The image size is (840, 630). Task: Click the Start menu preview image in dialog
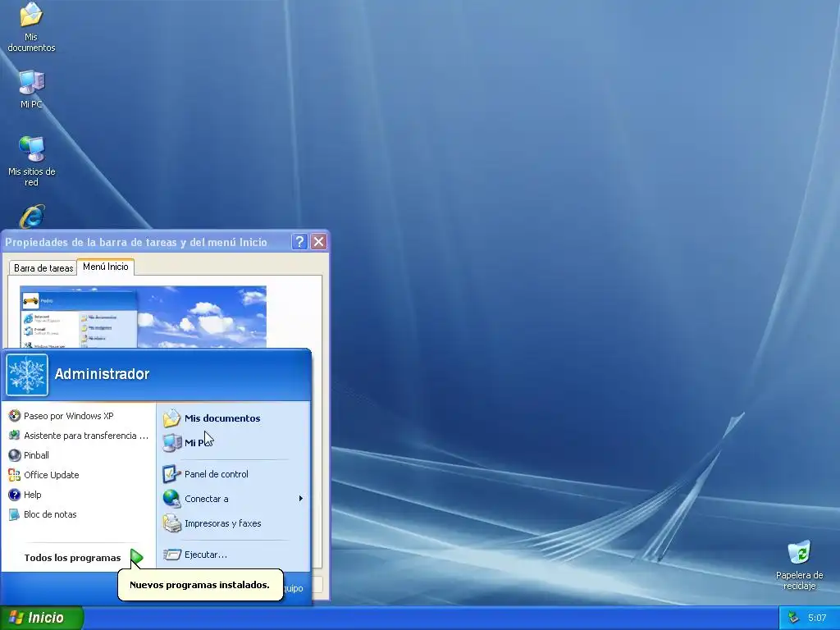point(143,317)
